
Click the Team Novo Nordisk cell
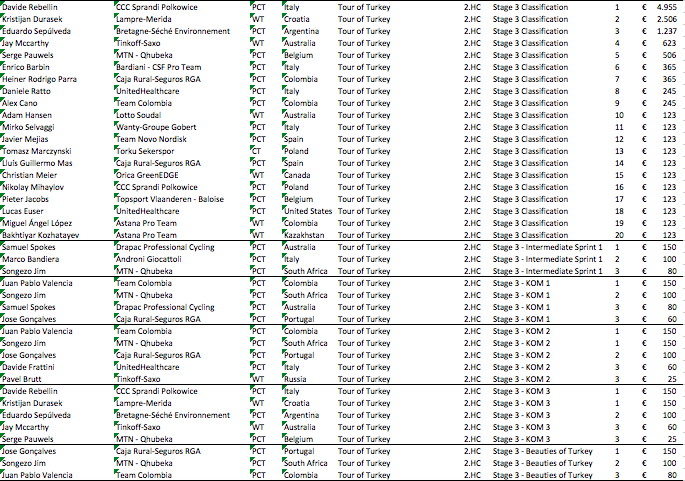coord(151,139)
